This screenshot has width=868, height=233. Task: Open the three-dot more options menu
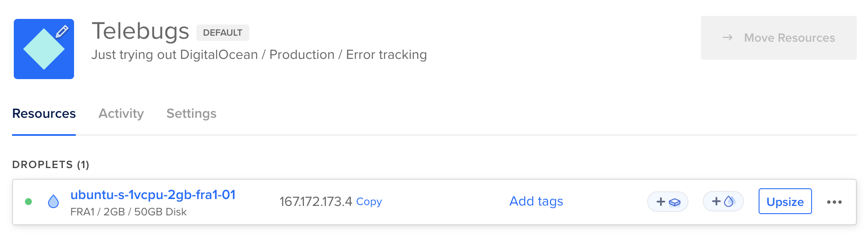[834, 202]
